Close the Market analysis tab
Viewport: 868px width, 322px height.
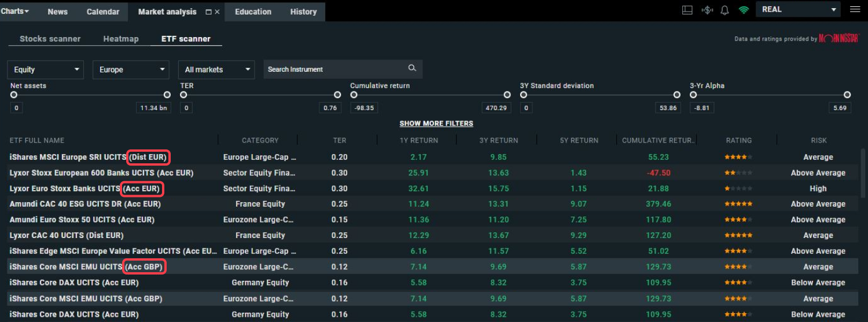click(218, 12)
